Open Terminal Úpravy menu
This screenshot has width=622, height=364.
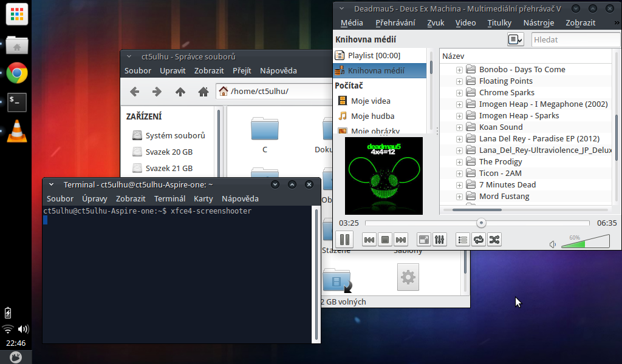tap(94, 199)
